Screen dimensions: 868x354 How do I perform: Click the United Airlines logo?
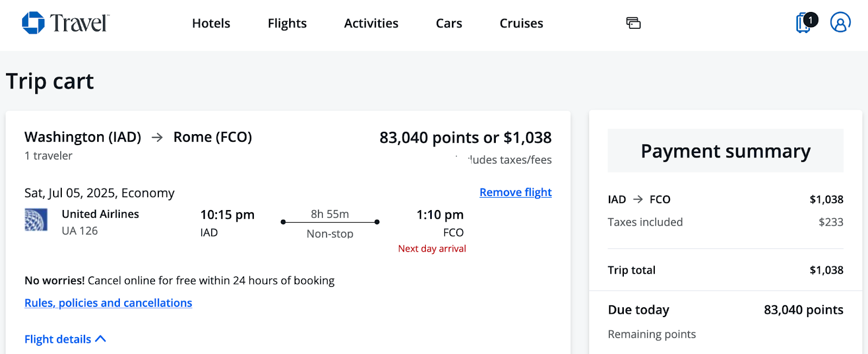tap(36, 220)
